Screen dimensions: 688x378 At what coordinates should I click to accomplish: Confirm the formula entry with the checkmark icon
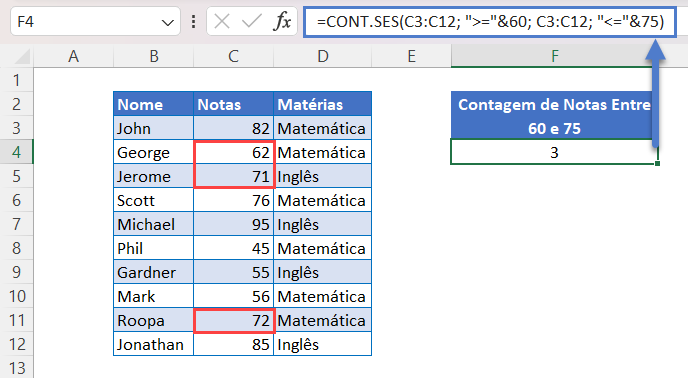click(251, 21)
